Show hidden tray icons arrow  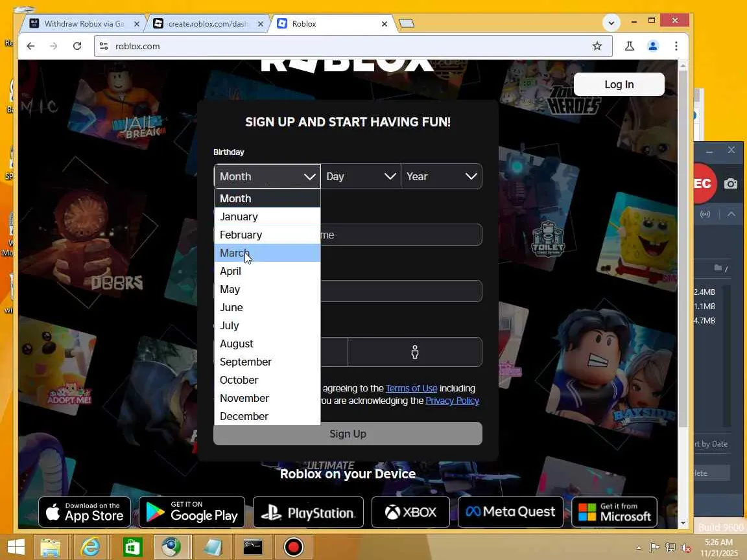pyautogui.click(x=639, y=548)
